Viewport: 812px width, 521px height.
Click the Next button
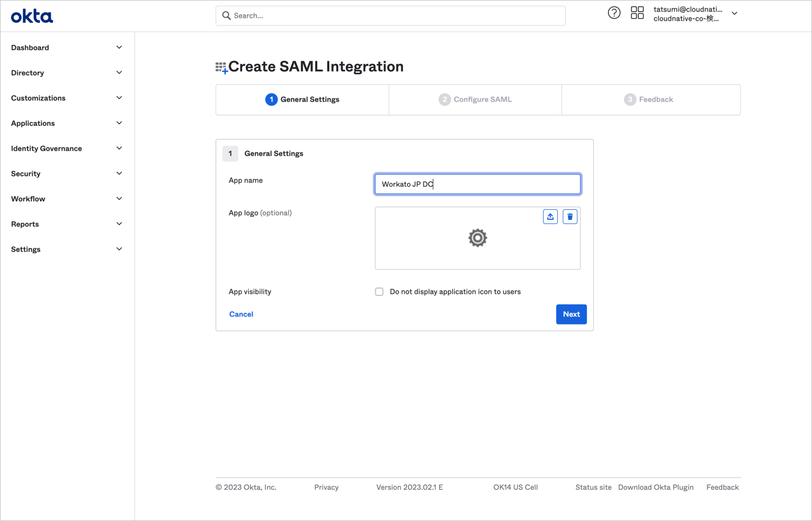[571, 314]
